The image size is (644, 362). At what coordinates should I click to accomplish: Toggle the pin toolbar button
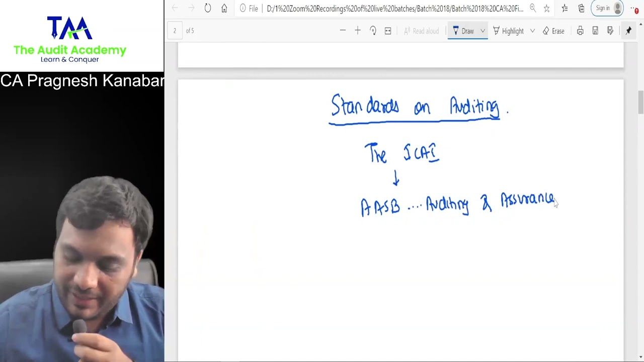[628, 31]
